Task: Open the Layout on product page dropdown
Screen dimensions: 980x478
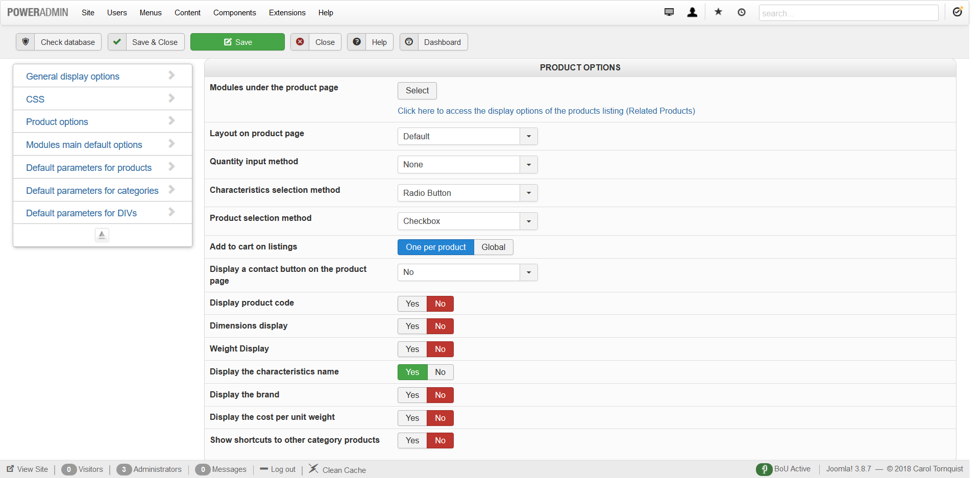Action: (x=467, y=137)
